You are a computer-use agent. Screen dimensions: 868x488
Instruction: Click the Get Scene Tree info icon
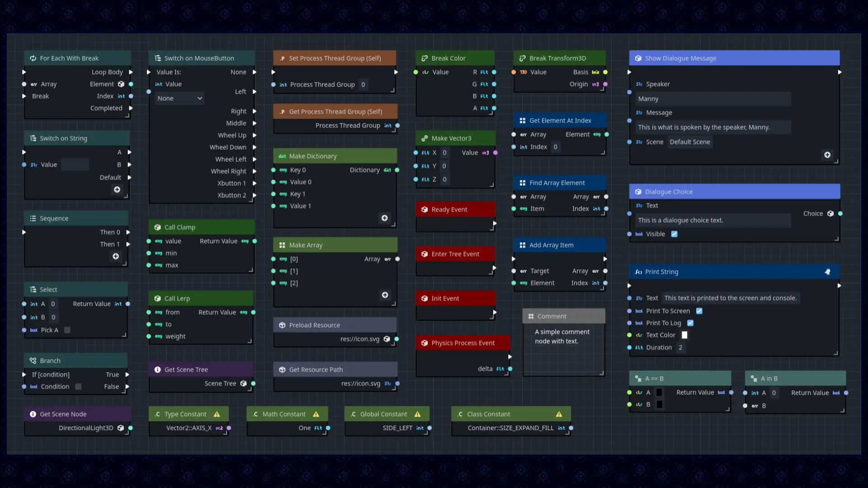(157, 370)
